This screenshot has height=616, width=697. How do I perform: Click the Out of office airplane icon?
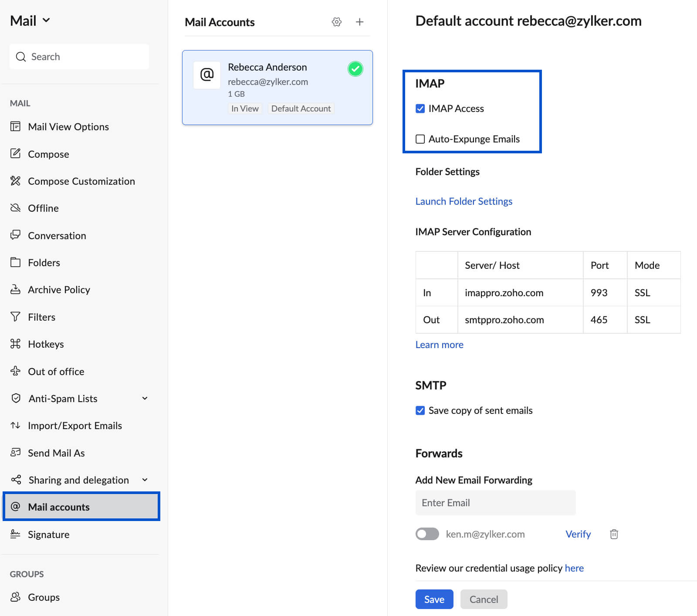coord(15,371)
